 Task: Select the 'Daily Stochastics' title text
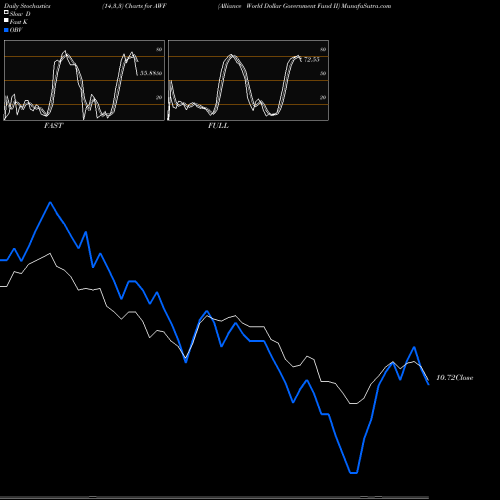click(27, 6)
